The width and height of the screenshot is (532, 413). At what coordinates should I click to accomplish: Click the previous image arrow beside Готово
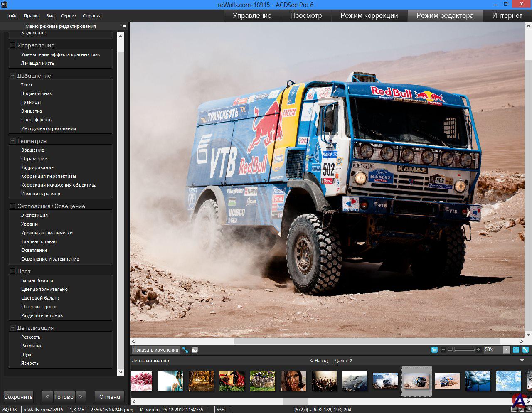tap(48, 397)
